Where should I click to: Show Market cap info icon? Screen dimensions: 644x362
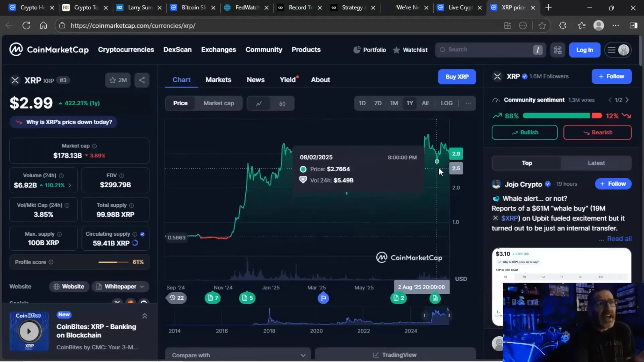click(94, 146)
